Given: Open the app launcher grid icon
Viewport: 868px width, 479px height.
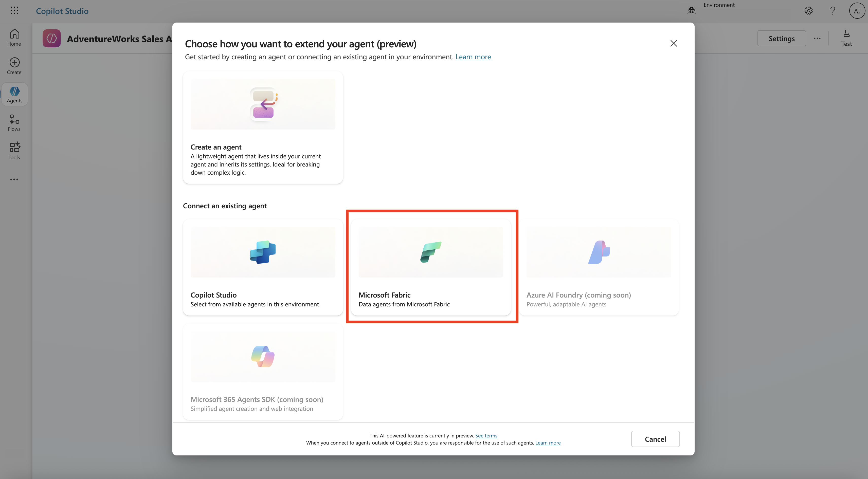Looking at the screenshot, I should 14,11.
